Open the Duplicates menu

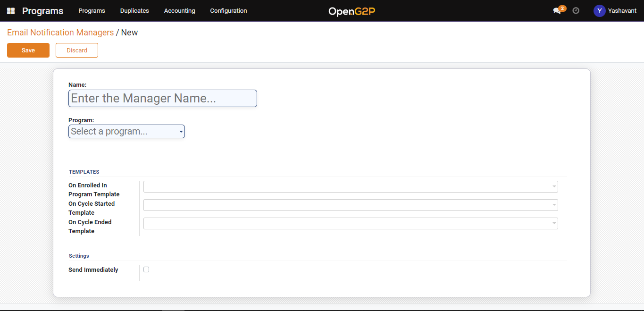tap(134, 11)
